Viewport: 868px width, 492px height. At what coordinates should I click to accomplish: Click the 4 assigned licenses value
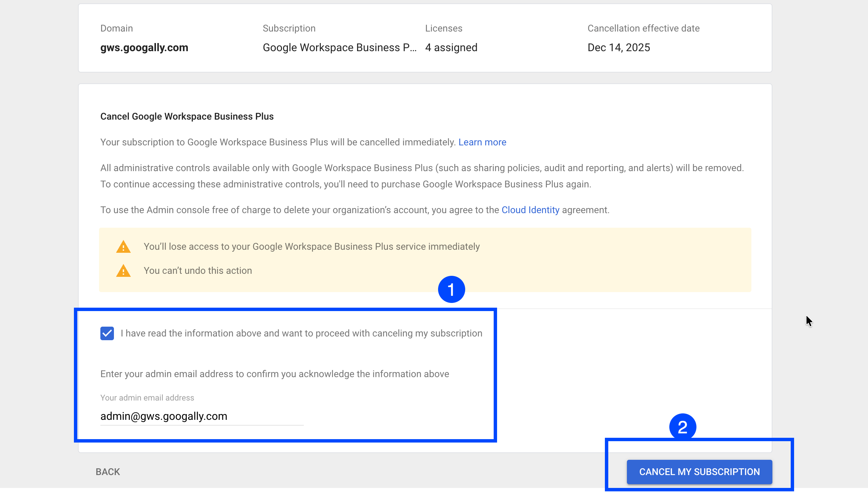coord(451,47)
